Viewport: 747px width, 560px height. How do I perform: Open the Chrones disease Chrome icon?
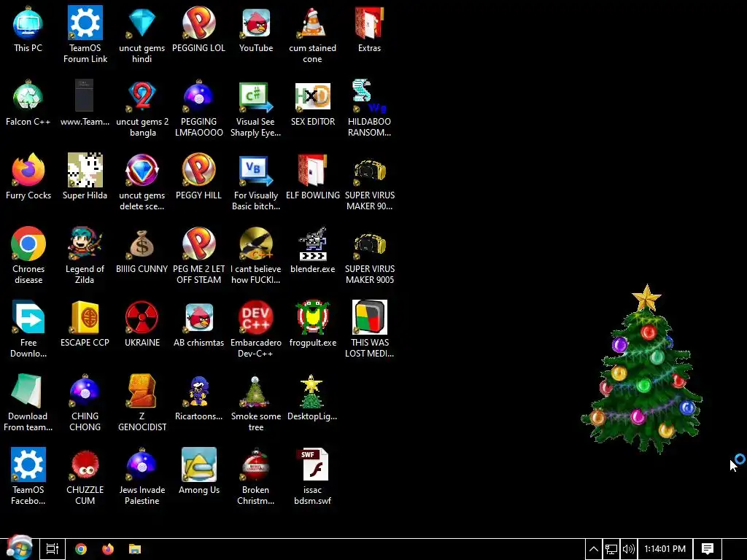pyautogui.click(x=28, y=244)
